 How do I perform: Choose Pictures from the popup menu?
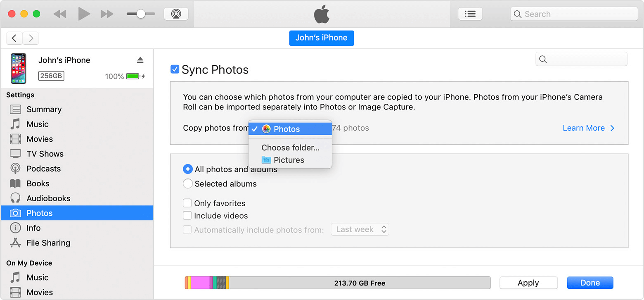(289, 160)
